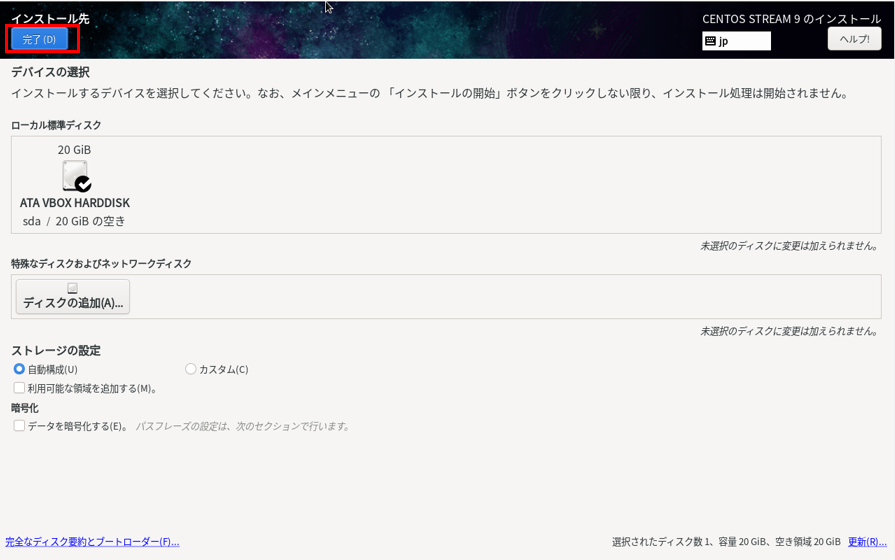Viewport: 895px width, 560px height.
Task: Click the 更新(R)... refresh link
Action: [867, 542]
